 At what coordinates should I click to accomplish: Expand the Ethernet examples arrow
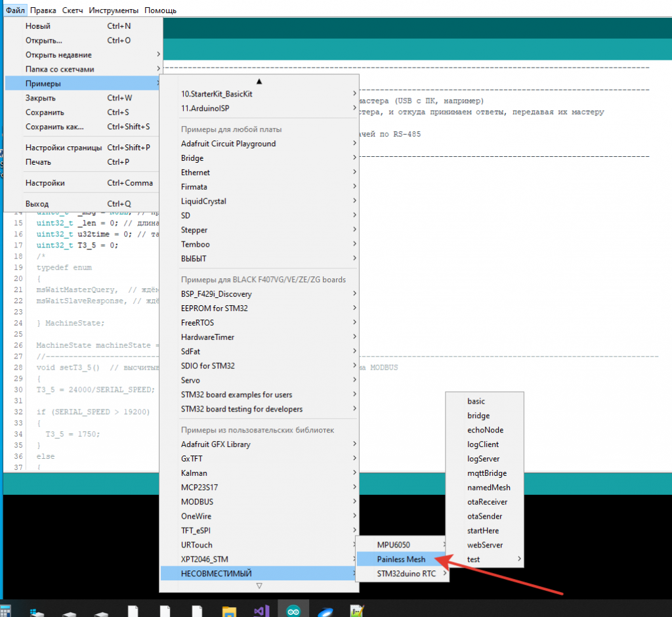pyautogui.click(x=354, y=172)
